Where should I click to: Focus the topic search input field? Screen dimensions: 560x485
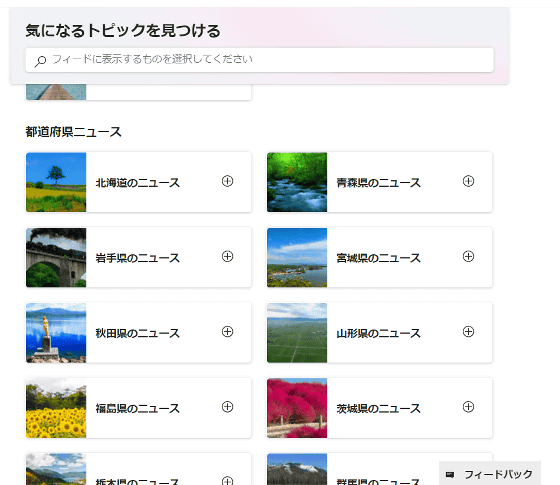tap(260, 60)
